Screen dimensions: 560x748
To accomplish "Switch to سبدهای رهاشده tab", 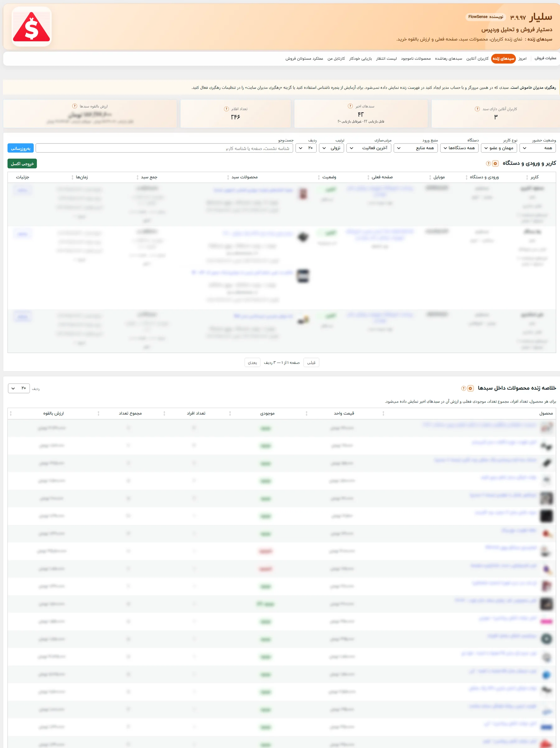I will click(x=448, y=59).
